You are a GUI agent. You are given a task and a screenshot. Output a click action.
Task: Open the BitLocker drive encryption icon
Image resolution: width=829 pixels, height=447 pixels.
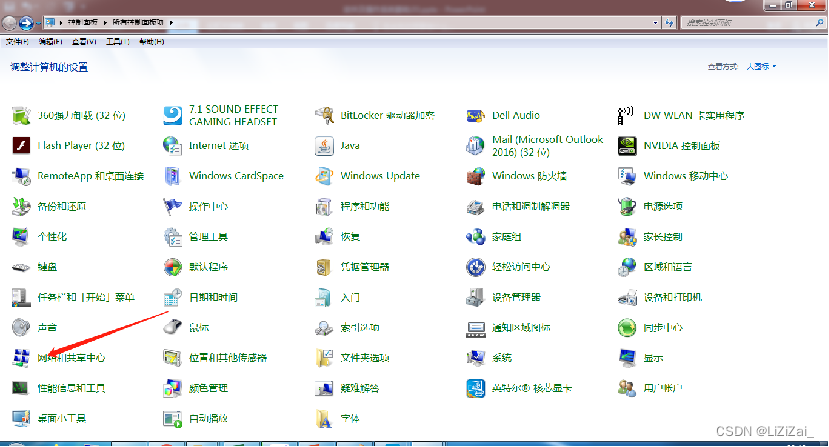[324, 115]
